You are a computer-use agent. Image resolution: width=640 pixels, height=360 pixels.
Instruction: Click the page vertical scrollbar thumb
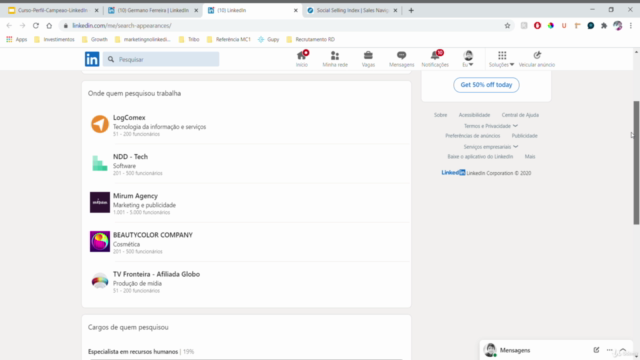[x=636, y=162]
